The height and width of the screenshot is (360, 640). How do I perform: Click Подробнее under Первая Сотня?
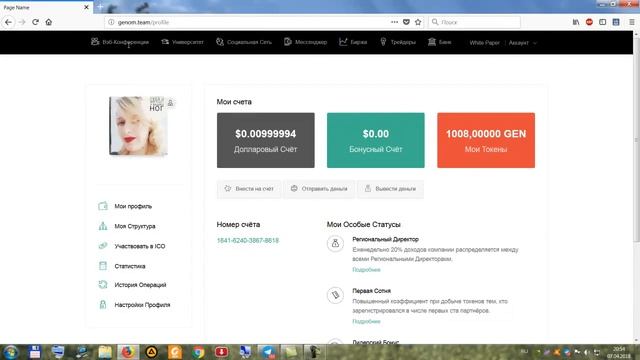(366, 322)
